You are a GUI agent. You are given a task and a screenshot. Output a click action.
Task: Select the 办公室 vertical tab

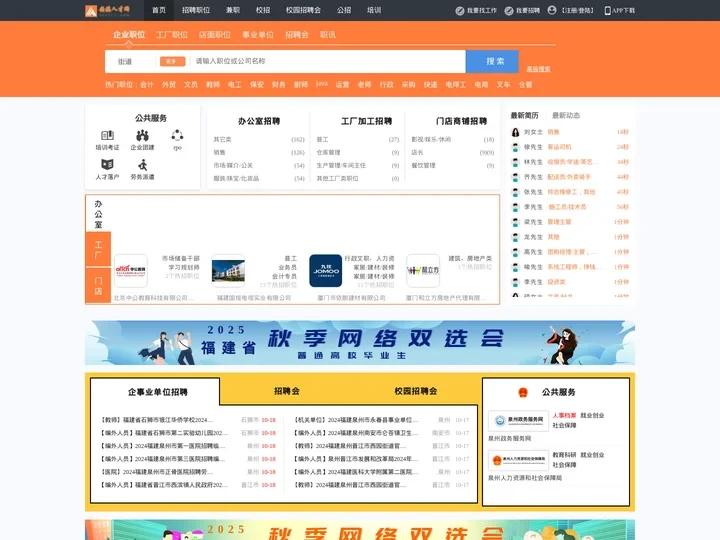click(98, 214)
